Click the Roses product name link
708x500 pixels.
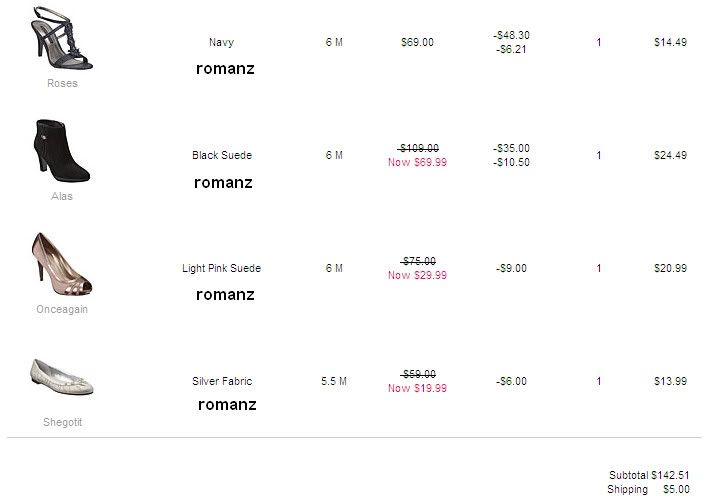[62, 83]
